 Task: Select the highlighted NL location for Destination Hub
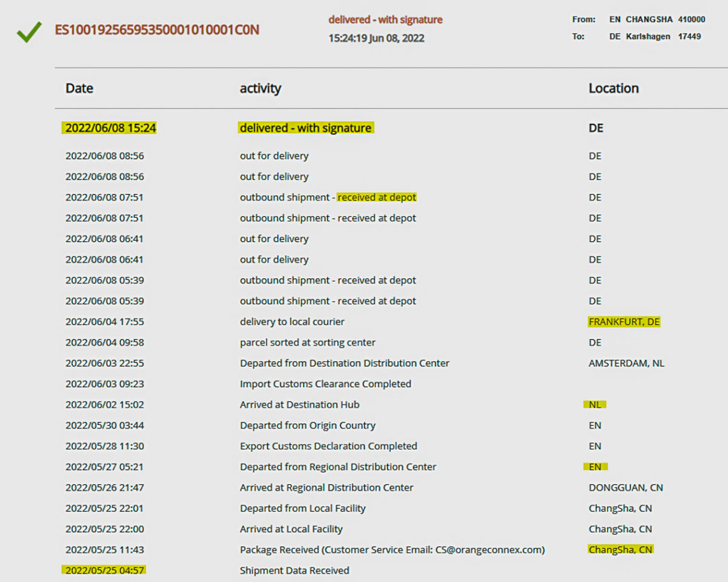(595, 405)
